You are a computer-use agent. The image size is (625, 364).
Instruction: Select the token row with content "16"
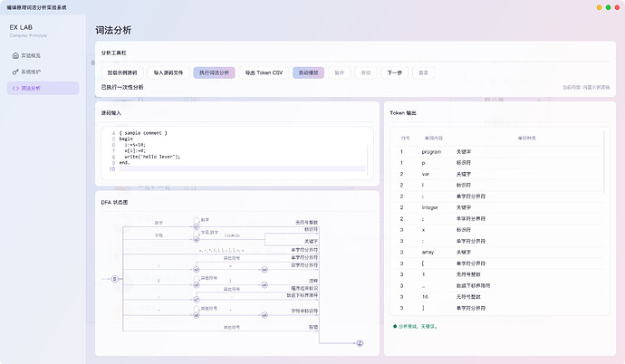500,297
